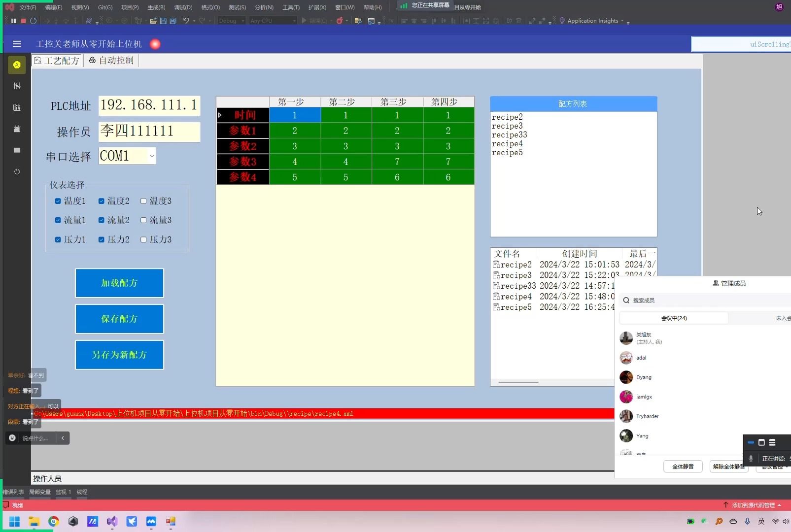Save all files in the toolbar
Image resolution: width=791 pixels, height=532 pixels.
(x=173, y=21)
